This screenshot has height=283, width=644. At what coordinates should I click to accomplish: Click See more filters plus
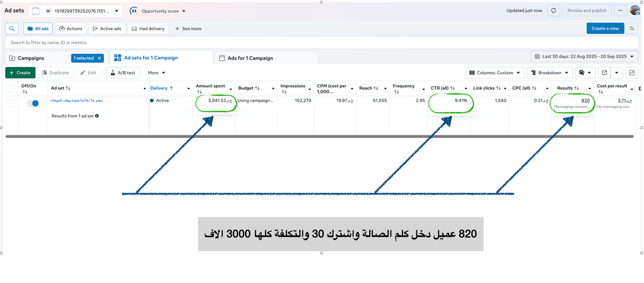coord(188,29)
